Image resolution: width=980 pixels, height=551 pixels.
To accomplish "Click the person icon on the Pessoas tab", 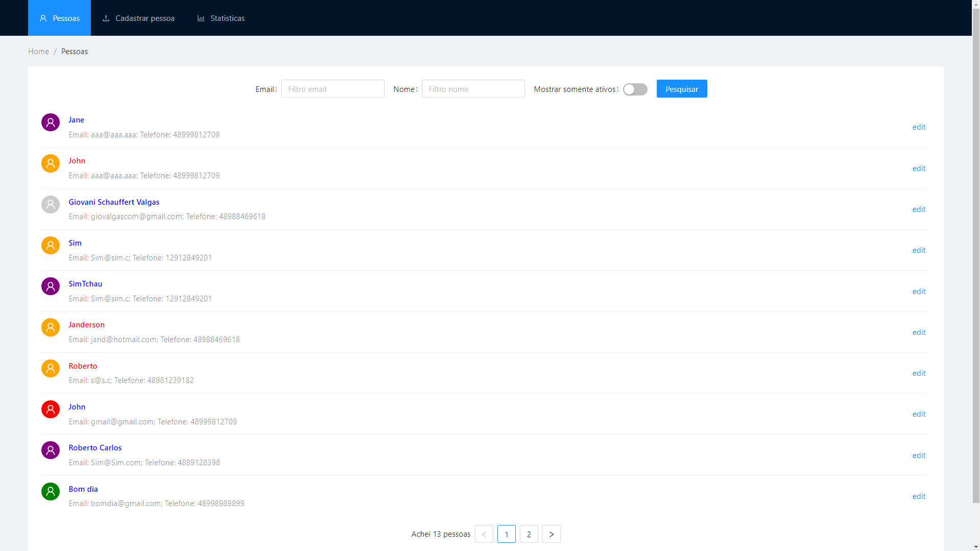I will [x=43, y=18].
